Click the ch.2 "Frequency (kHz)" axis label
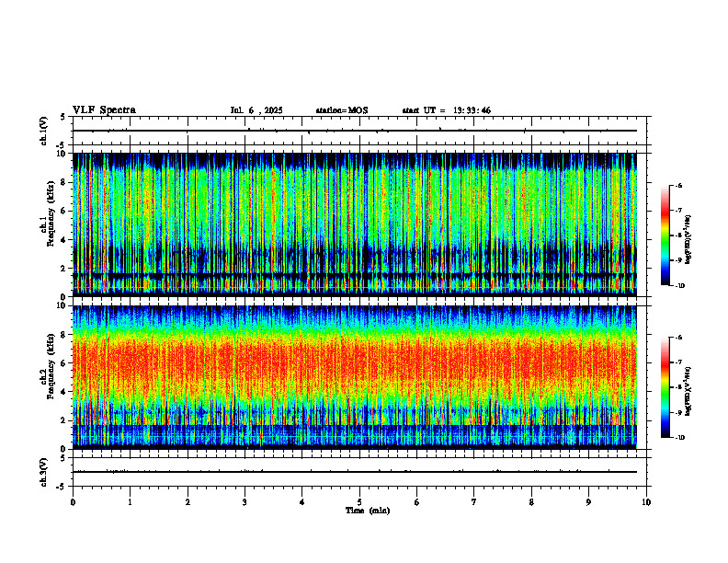This screenshot has width=728, height=563. pyautogui.click(x=51, y=366)
